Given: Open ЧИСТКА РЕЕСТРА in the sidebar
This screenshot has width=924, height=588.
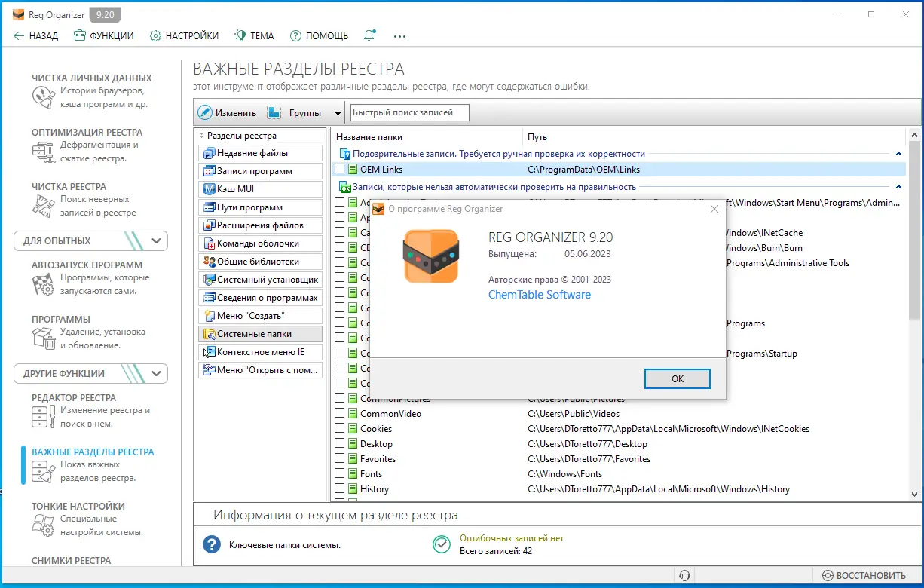Looking at the screenshot, I should click(83, 199).
